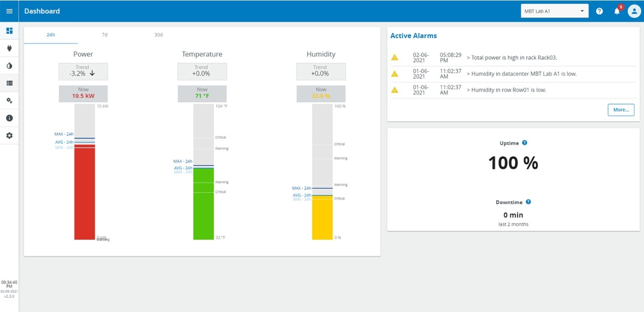Viewport: 644px width, 312px height.
Task: Select the 24h tab
Action: coord(50,35)
